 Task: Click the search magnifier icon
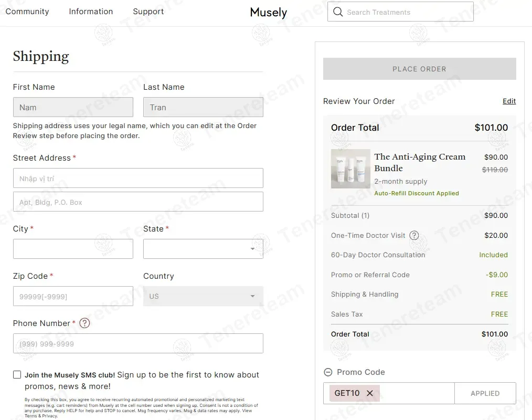pos(338,12)
